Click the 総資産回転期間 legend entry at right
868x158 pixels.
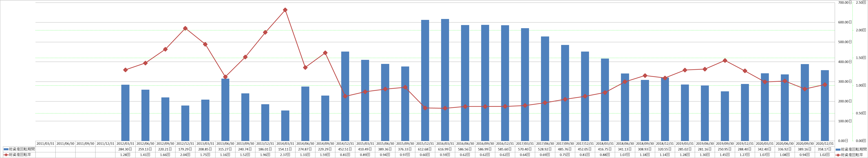coord(852,149)
